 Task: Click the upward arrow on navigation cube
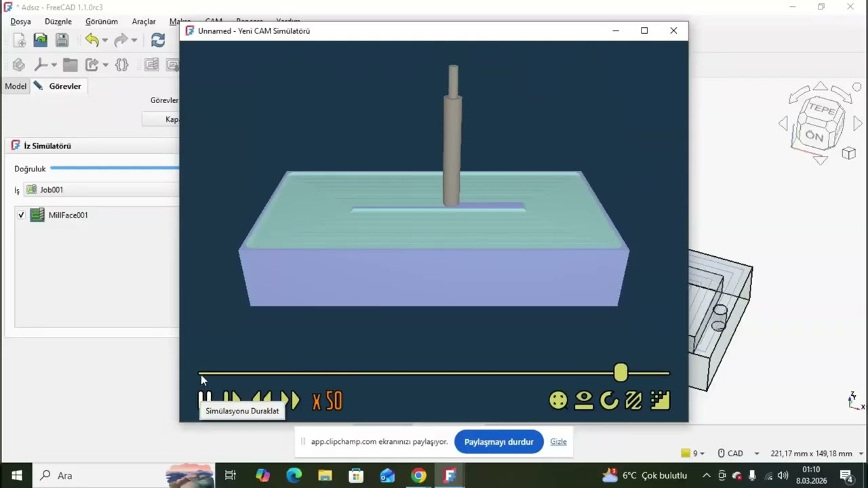point(821,86)
